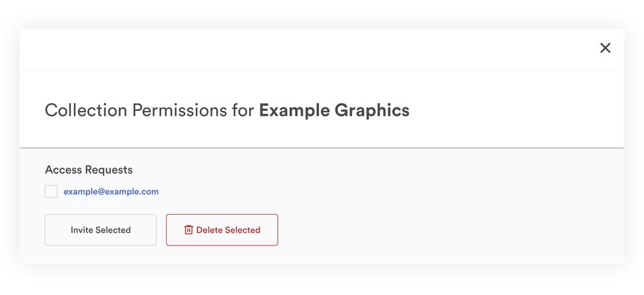
Task: Tick the checkbox next to example@example.com
Action: point(51,192)
